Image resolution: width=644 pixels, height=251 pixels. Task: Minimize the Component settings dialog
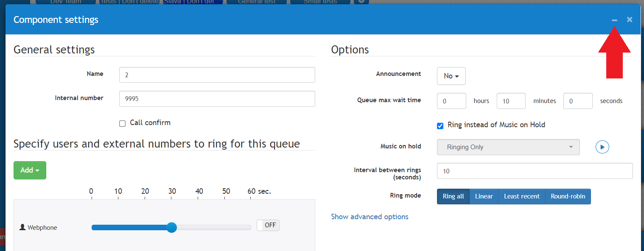(614, 20)
